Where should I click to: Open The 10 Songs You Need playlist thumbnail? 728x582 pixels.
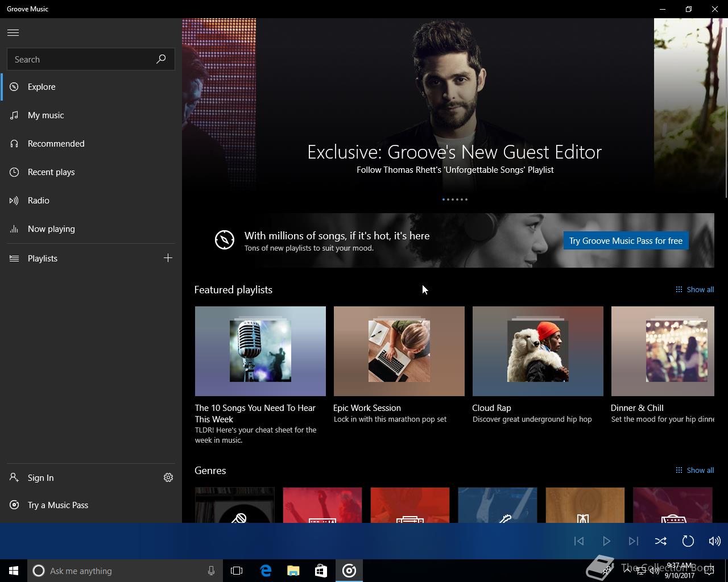260,351
